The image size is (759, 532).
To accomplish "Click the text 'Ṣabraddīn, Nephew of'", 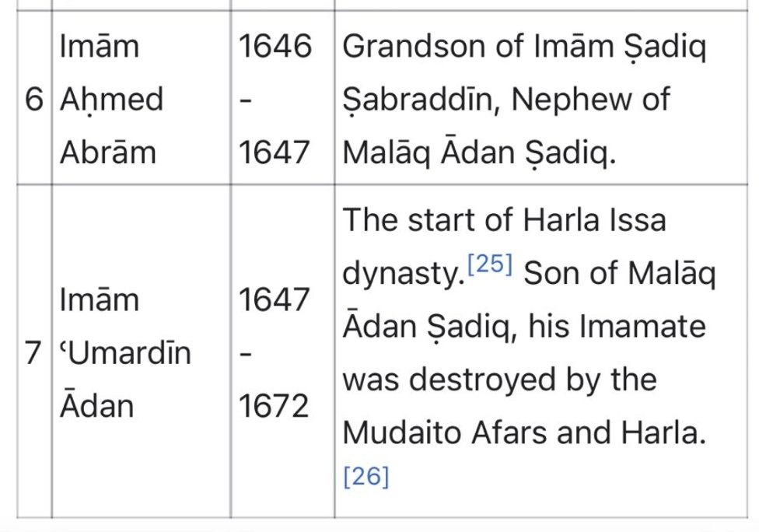I will (506, 100).
